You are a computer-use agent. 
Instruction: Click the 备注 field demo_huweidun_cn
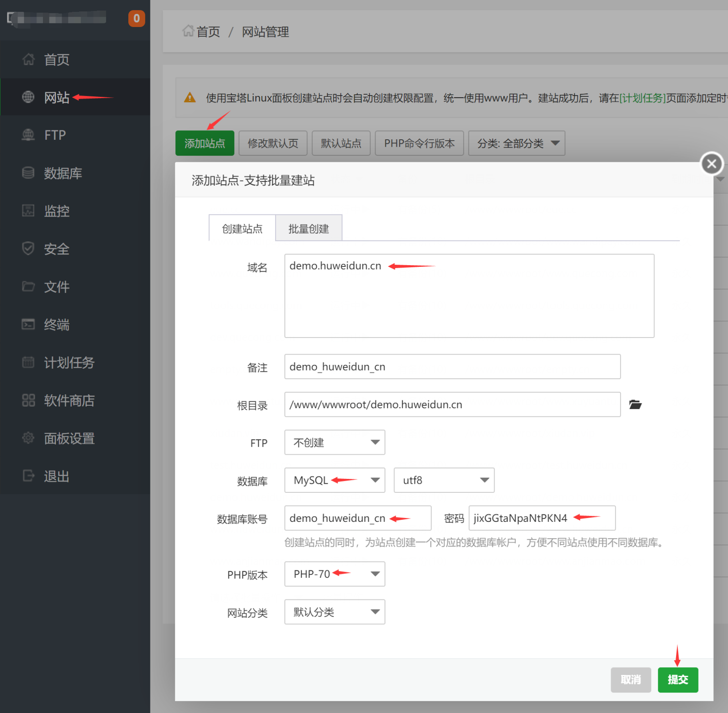452,367
